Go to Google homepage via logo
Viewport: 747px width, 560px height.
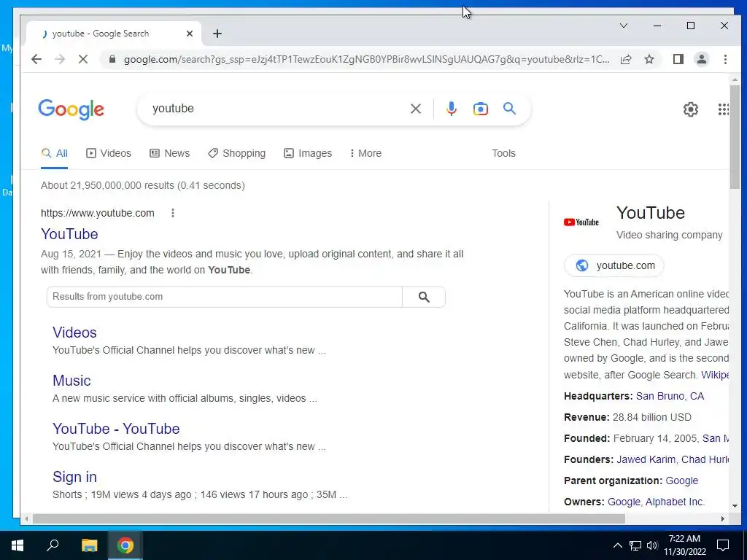71,109
